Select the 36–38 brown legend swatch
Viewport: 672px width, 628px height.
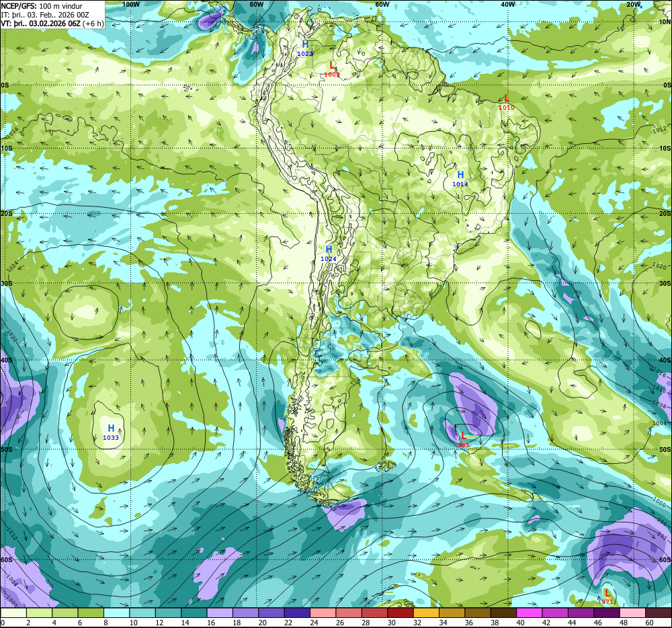tap(477, 613)
